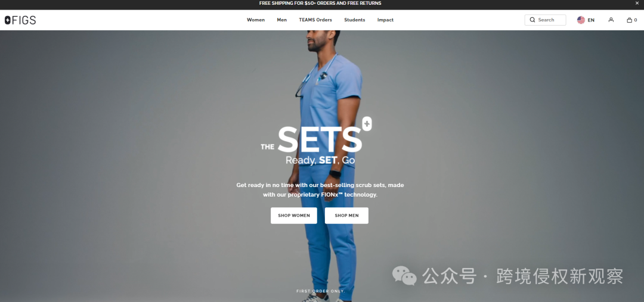Image resolution: width=644 pixels, height=302 pixels.
Task: Click the SHOP MEN button
Action: pyautogui.click(x=346, y=216)
